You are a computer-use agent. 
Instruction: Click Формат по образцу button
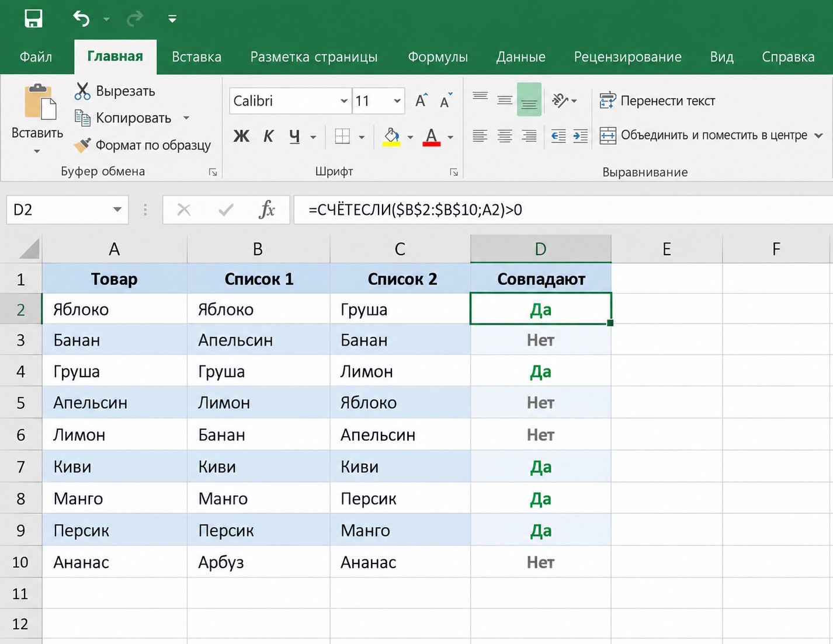coord(143,145)
